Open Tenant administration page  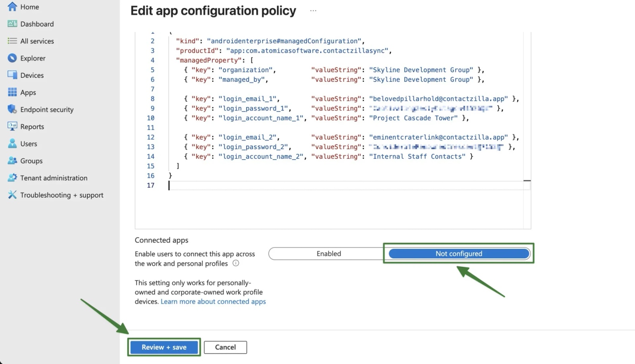54,178
